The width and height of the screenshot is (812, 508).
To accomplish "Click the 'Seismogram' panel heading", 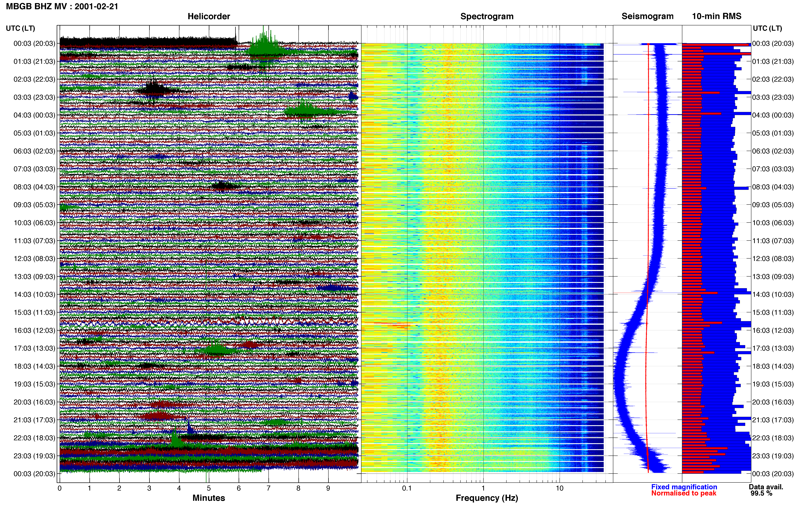I will [648, 16].
